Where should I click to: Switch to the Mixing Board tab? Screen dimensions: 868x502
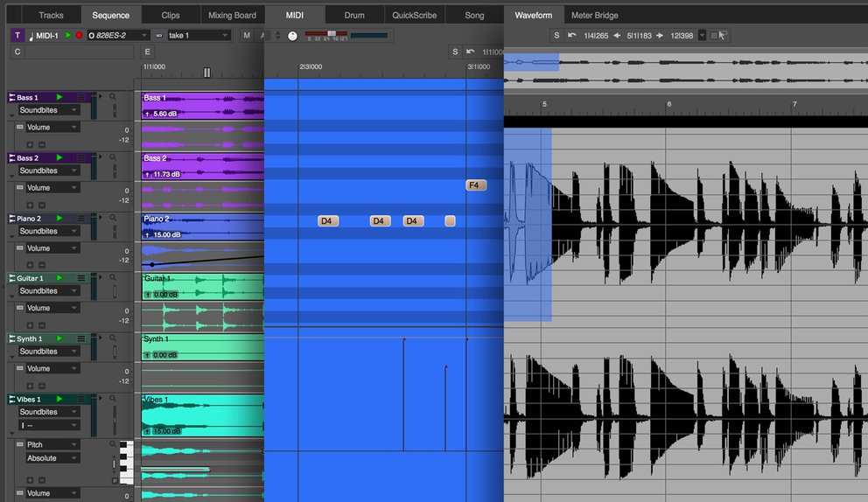(x=232, y=15)
